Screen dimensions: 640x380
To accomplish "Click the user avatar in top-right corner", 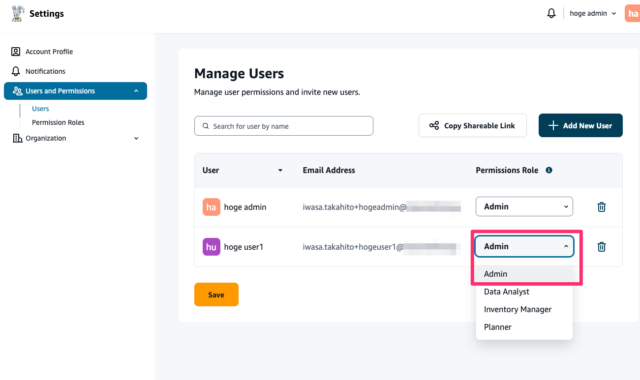I will tap(632, 13).
